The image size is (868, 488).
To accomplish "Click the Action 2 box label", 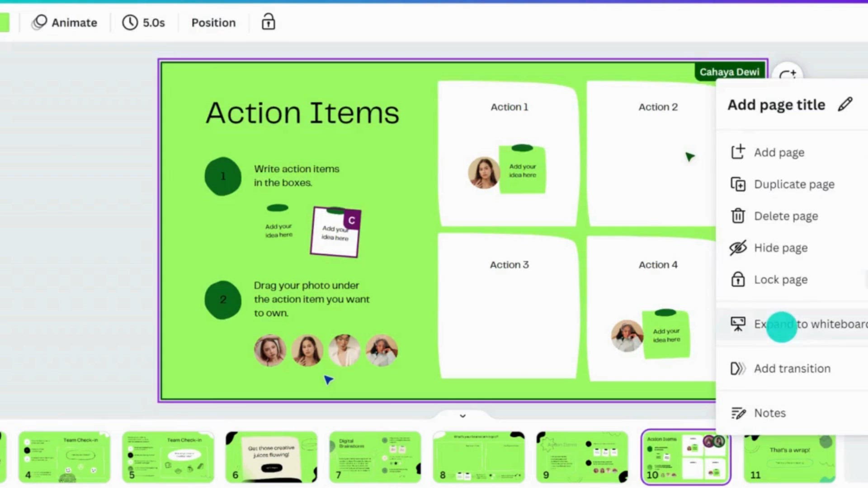I will 658,107.
